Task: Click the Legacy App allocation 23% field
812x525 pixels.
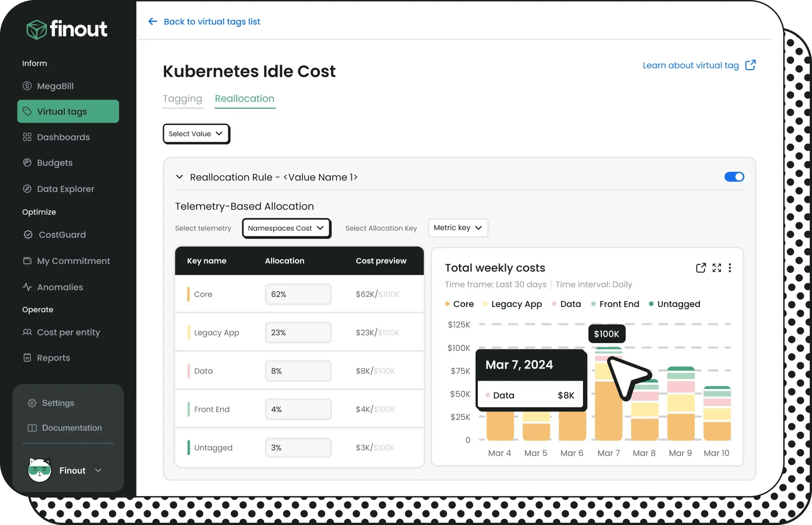Action: coord(298,332)
